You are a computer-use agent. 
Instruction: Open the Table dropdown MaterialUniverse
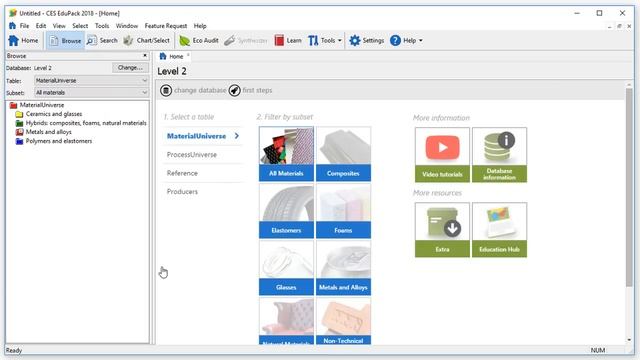click(91, 80)
